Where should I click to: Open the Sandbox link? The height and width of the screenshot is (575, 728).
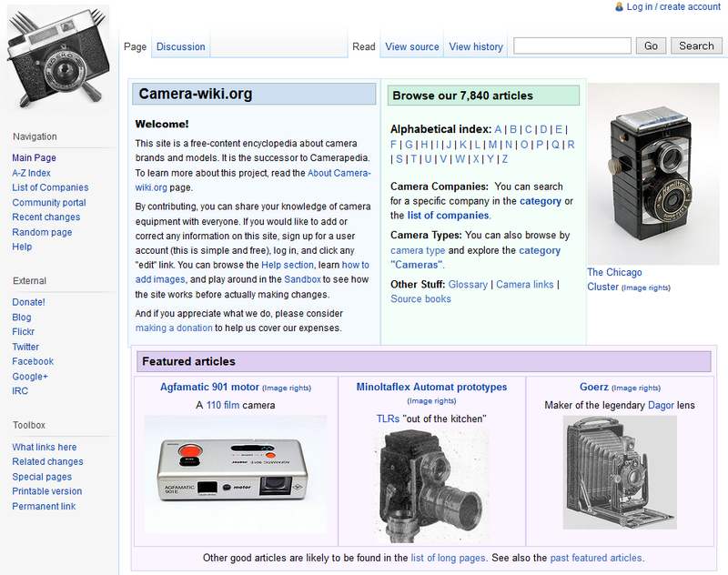[302, 279]
